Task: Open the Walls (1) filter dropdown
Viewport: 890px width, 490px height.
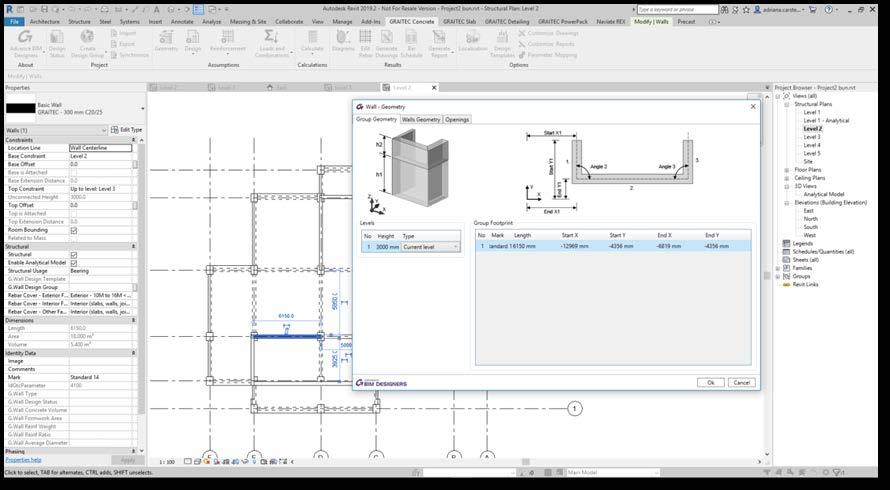Action: [56, 131]
